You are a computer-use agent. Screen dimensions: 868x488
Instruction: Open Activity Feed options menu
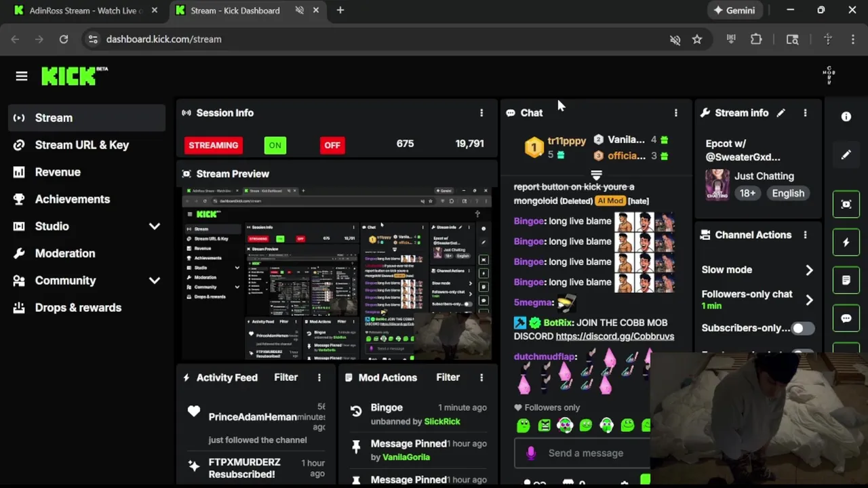[319, 378]
